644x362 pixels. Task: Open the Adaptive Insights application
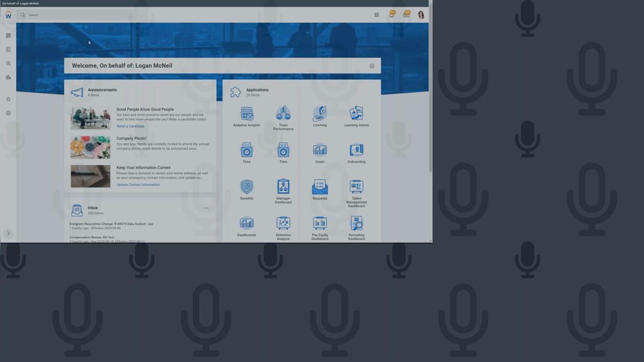tap(247, 114)
